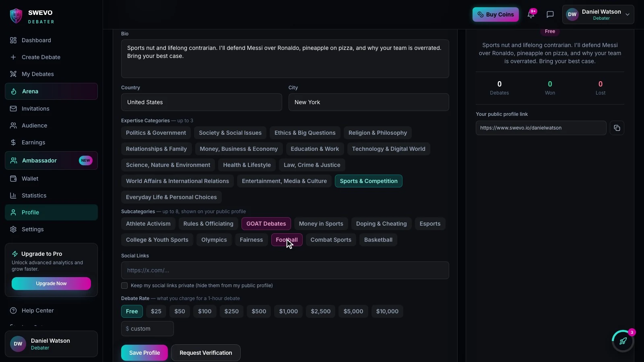The image size is (644, 362).
Task: Click the Wallet icon in sidebar
Action: (13, 179)
